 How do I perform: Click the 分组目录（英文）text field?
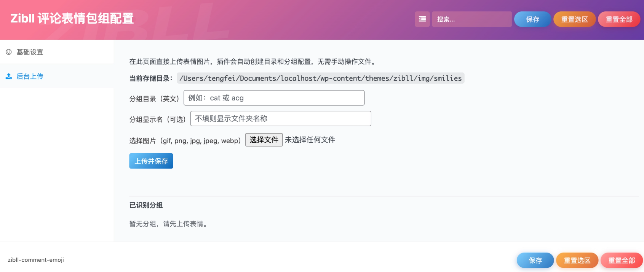(274, 98)
